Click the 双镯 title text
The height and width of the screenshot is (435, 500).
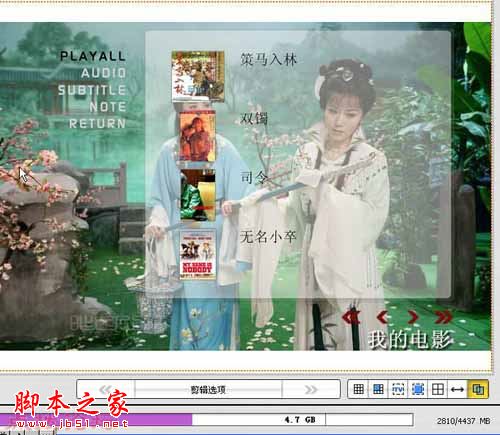click(254, 118)
